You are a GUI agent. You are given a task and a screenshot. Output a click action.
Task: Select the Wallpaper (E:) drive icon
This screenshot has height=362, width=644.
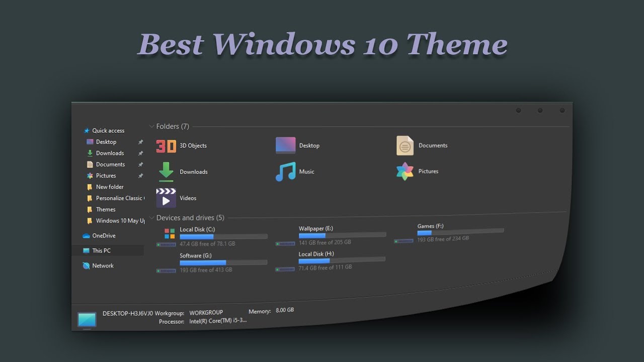click(285, 243)
